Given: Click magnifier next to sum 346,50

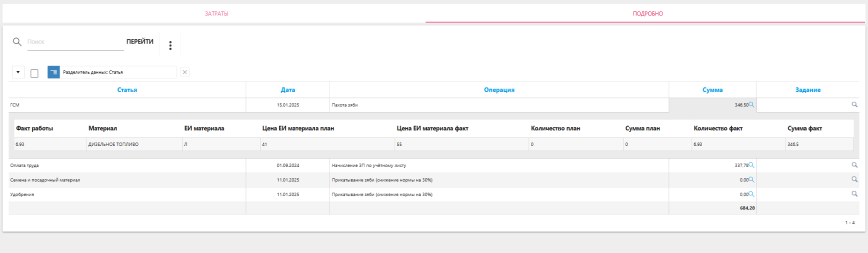Looking at the screenshot, I should [751, 105].
